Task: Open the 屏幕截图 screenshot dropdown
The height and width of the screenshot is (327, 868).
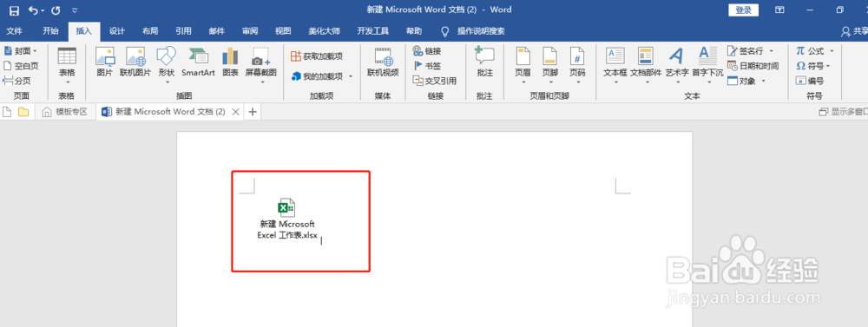Action: (260, 66)
